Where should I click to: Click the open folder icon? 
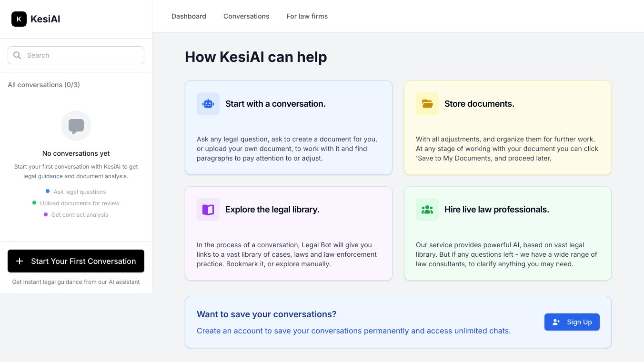click(427, 104)
